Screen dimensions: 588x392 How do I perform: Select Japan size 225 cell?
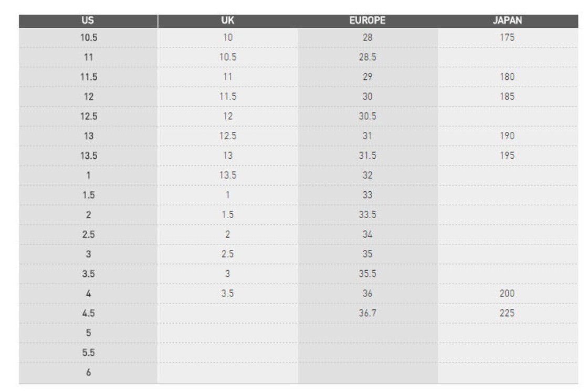pyautogui.click(x=508, y=313)
